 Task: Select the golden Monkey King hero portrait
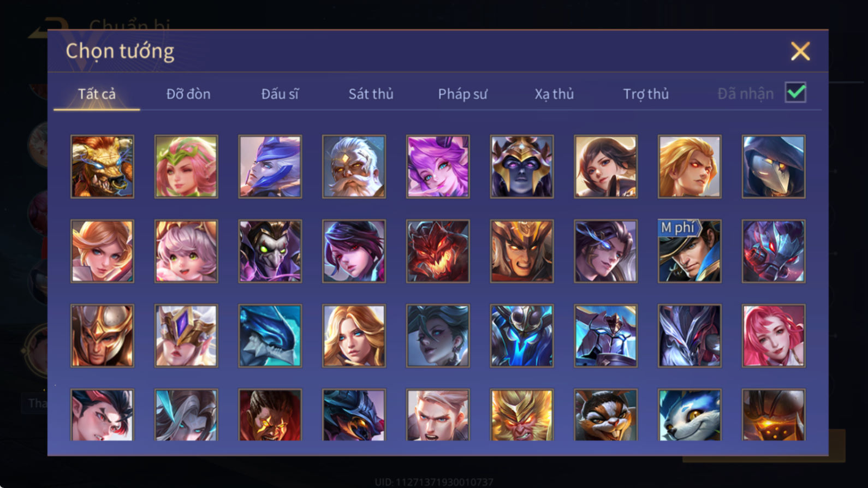522,415
